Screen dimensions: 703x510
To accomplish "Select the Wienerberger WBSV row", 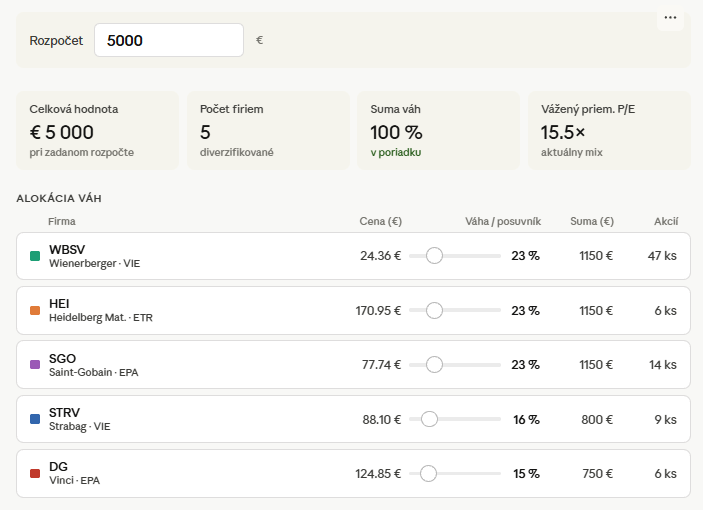I will [353, 256].
